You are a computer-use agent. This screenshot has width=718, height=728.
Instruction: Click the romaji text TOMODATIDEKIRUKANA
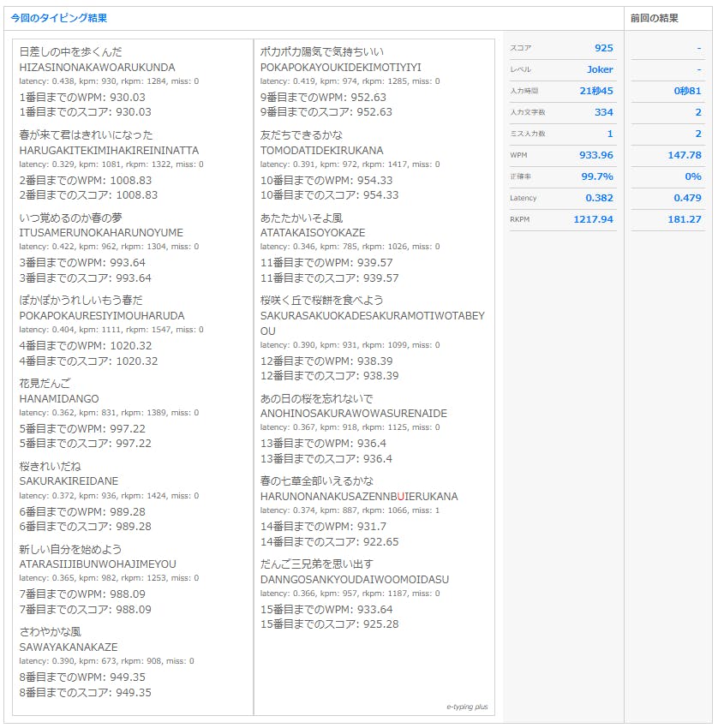point(321,150)
